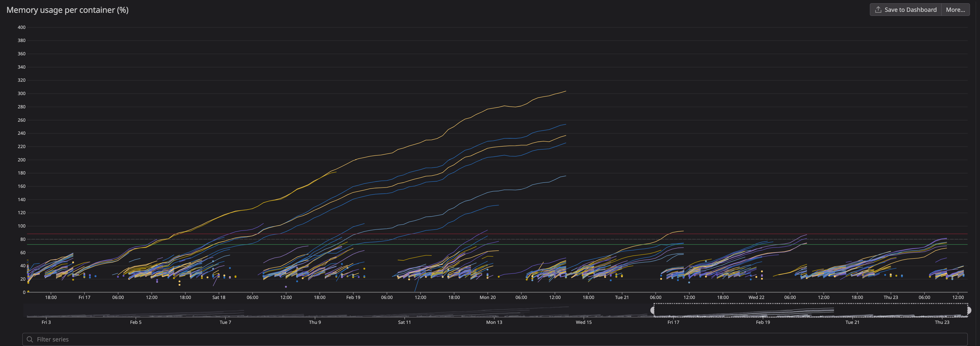The height and width of the screenshot is (346, 980).
Task: Click the chart title Memory usage per container
Action: pos(67,10)
